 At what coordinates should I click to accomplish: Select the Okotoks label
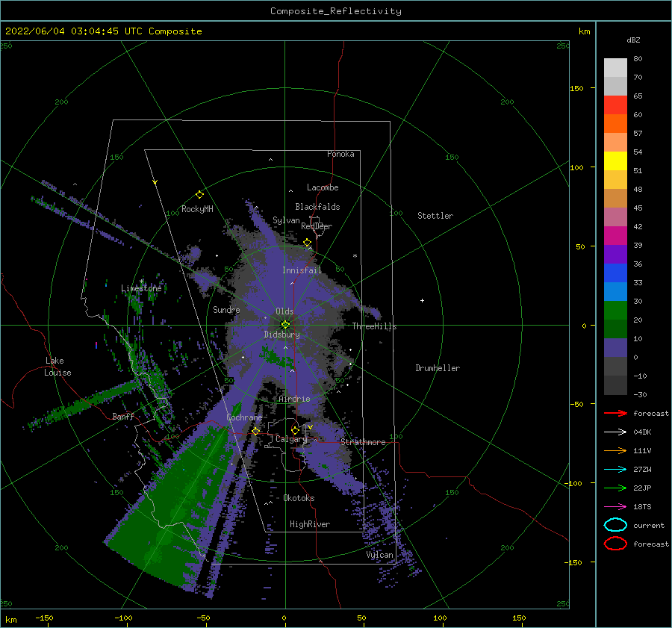click(x=299, y=498)
